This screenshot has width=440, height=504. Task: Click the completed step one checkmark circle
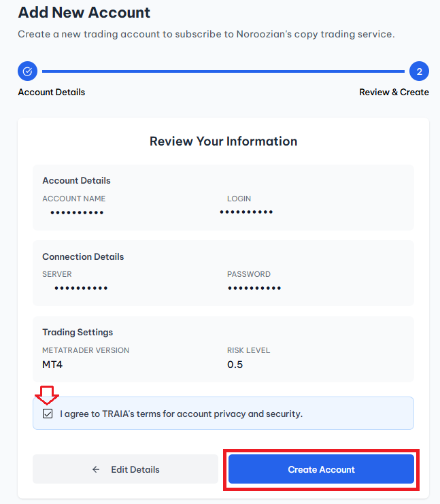coord(27,71)
